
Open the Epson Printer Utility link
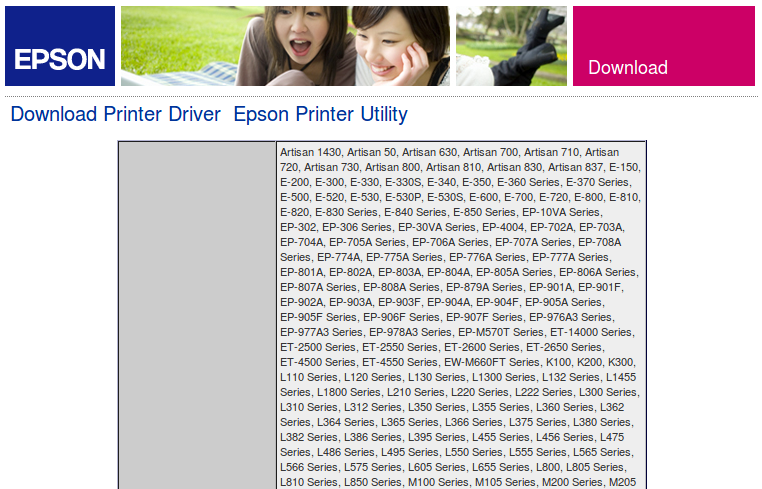click(x=320, y=114)
